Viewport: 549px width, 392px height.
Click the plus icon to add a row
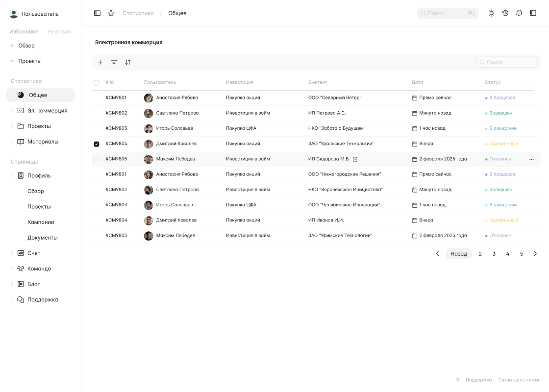pyautogui.click(x=100, y=62)
